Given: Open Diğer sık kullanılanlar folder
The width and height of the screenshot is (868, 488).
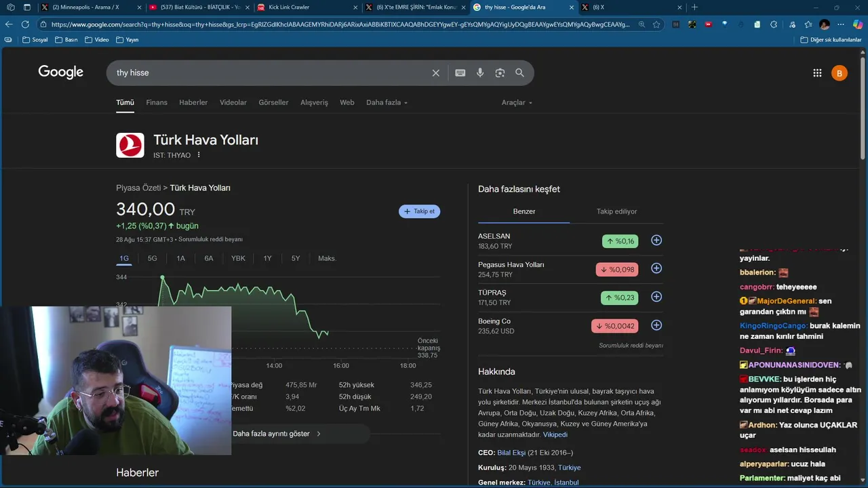Looking at the screenshot, I should coord(831,39).
